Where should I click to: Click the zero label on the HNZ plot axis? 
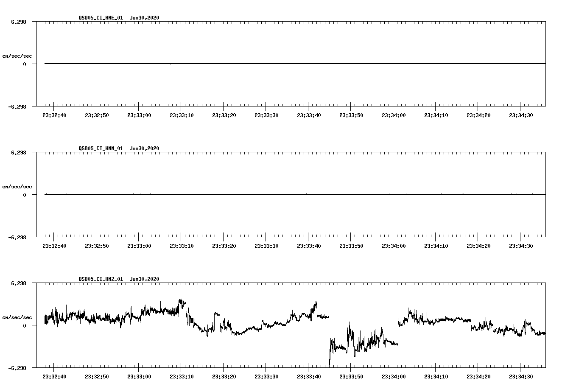pos(25,325)
